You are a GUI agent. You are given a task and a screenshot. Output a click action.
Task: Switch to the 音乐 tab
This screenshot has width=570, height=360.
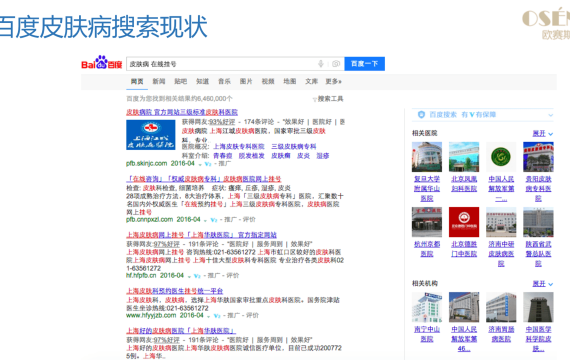point(224,81)
